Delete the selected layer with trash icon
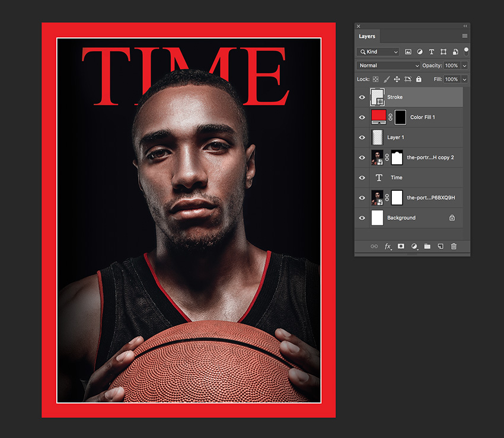The width and height of the screenshot is (504, 438). [454, 246]
